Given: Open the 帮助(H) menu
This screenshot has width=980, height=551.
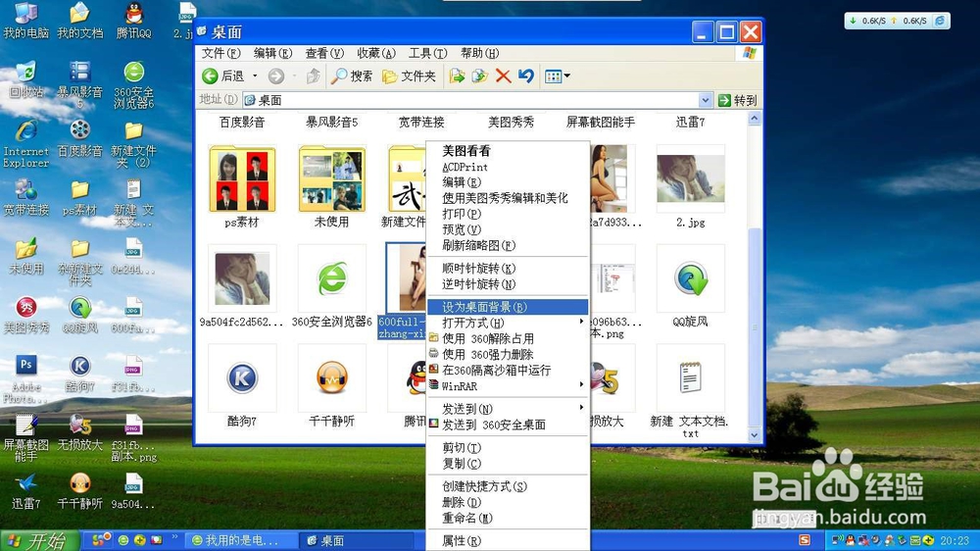Looking at the screenshot, I should 480,53.
